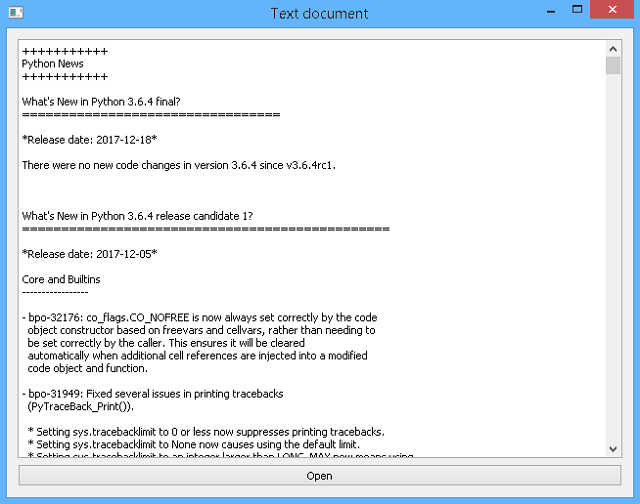Viewport: 640px width, 504px height.
Task: Click the 'Core and Builtins' heading
Action: 61,279
